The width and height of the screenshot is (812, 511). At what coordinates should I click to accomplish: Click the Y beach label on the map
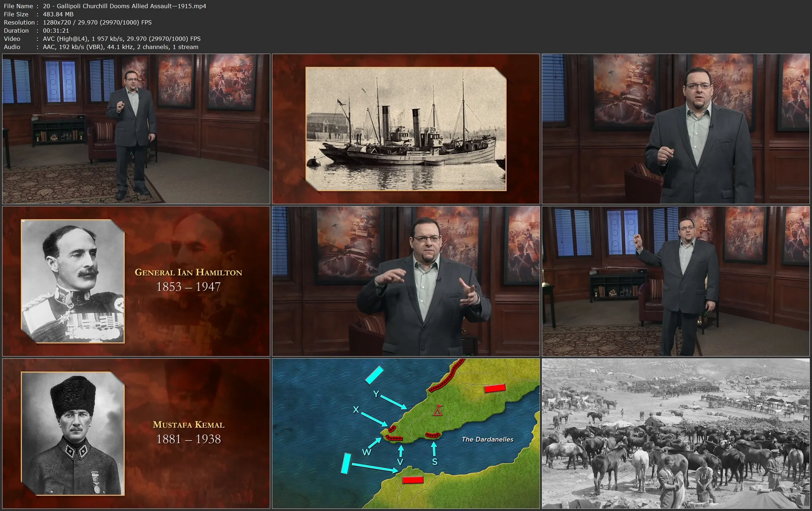pyautogui.click(x=376, y=394)
